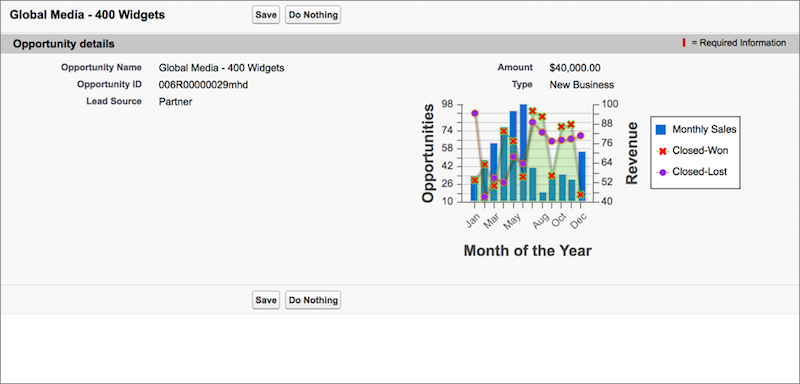This screenshot has height=384, width=800.
Task: Click the bottom Save button
Action: click(x=266, y=300)
